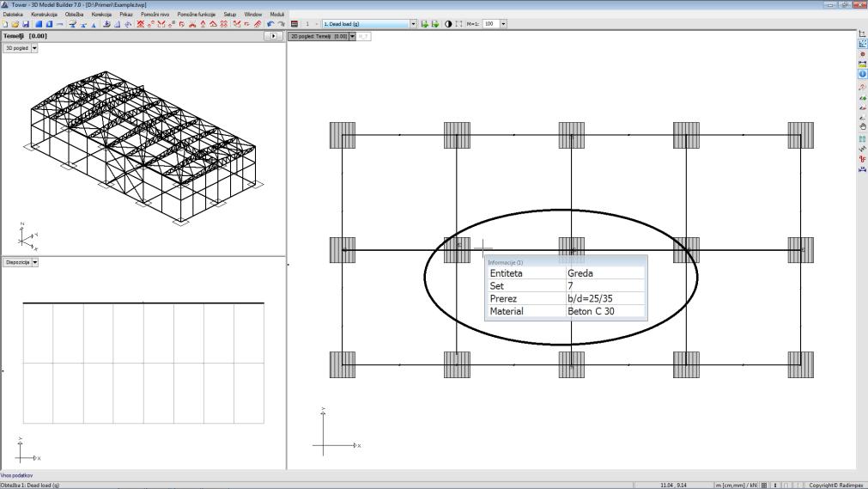The image size is (868, 489).
Task: Click the 'Set' row label in the popup
Action: pos(496,285)
